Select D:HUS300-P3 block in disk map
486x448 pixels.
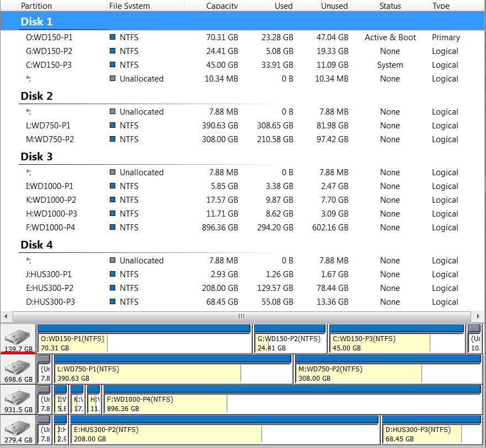pos(432,430)
